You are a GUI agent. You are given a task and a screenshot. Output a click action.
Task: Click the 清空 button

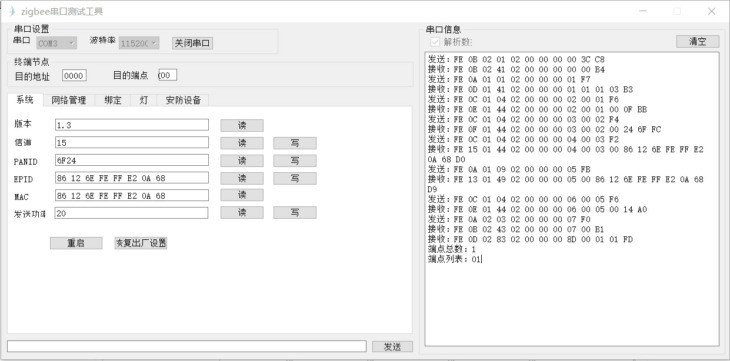[x=697, y=41]
